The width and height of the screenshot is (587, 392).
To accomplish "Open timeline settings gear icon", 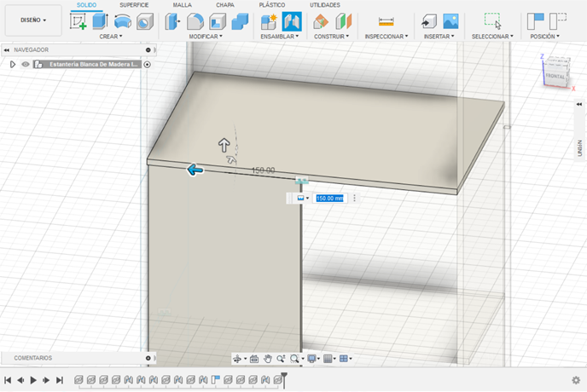I will coord(576,380).
